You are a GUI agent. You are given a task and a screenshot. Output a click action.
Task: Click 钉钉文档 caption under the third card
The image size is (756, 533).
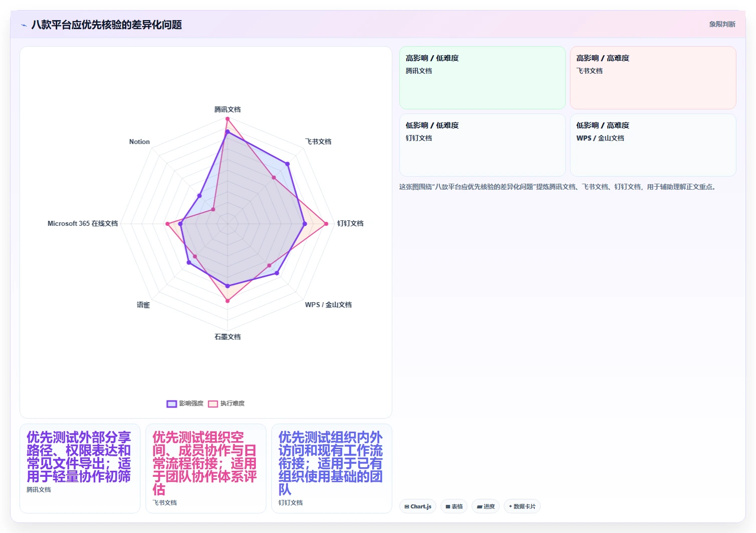tap(290, 502)
